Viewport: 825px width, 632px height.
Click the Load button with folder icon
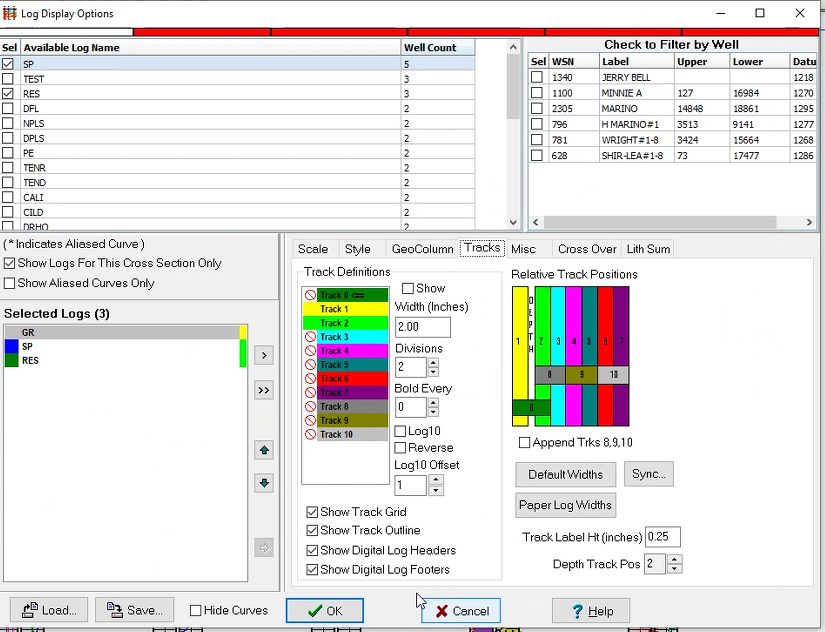coord(49,610)
